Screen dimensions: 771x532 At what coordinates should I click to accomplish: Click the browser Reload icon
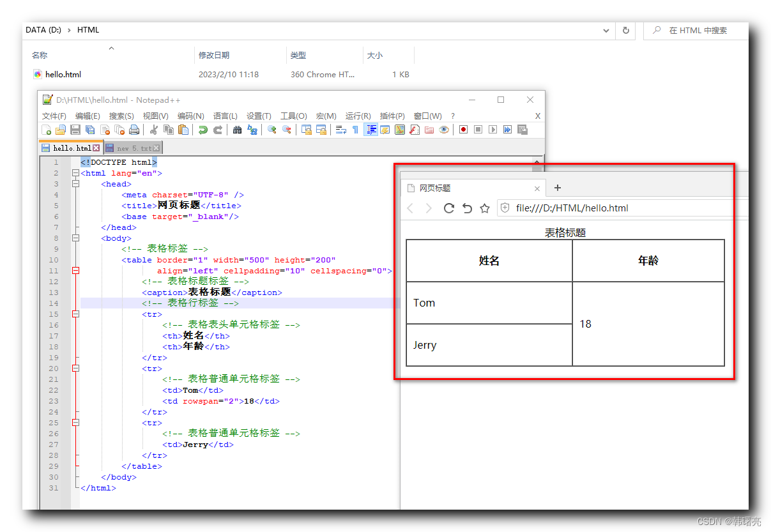(449, 208)
